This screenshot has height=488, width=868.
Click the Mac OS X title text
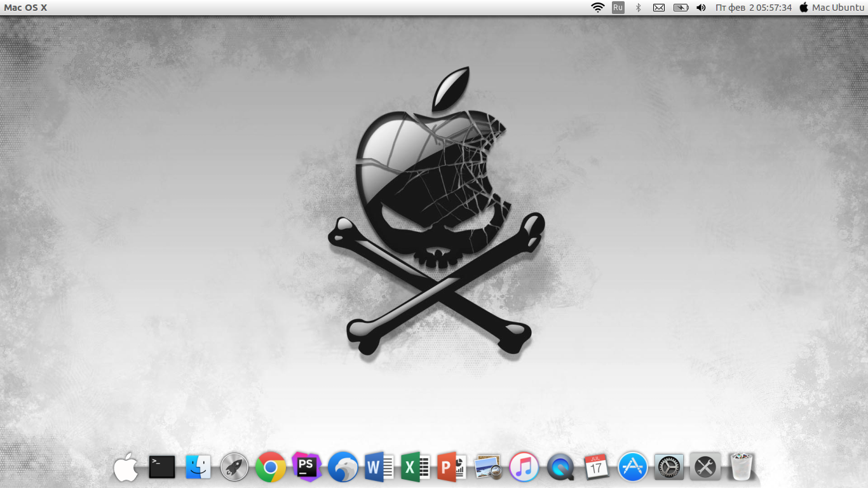(25, 8)
